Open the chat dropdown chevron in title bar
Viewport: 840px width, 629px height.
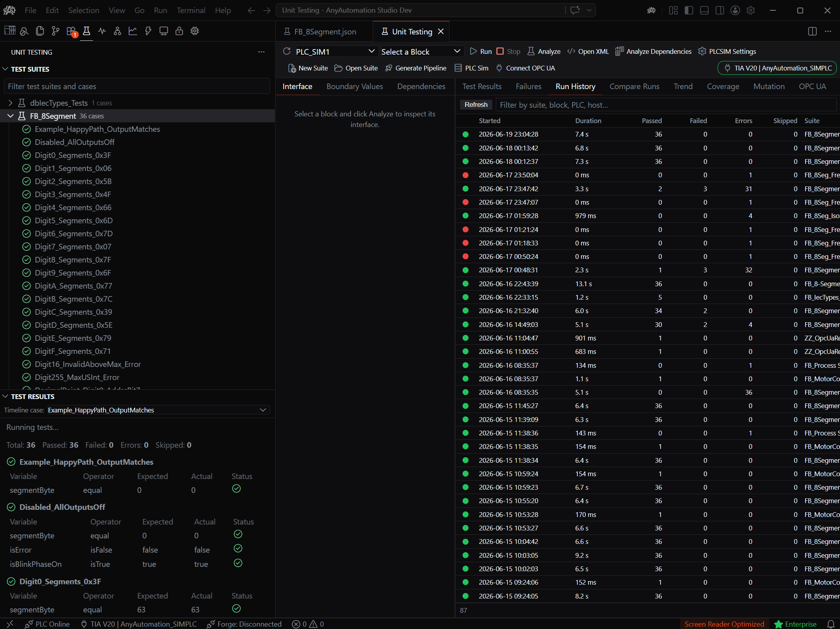click(589, 10)
